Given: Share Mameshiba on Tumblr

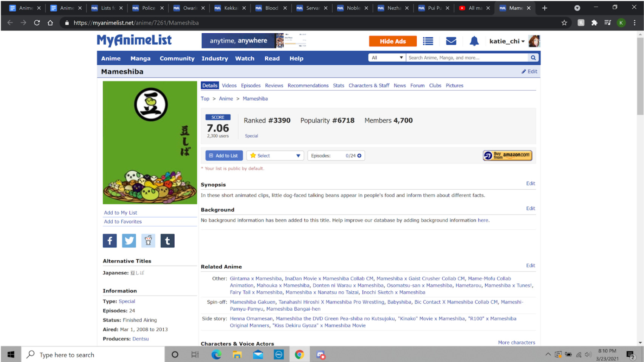Looking at the screenshot, I should coord(167,241).
